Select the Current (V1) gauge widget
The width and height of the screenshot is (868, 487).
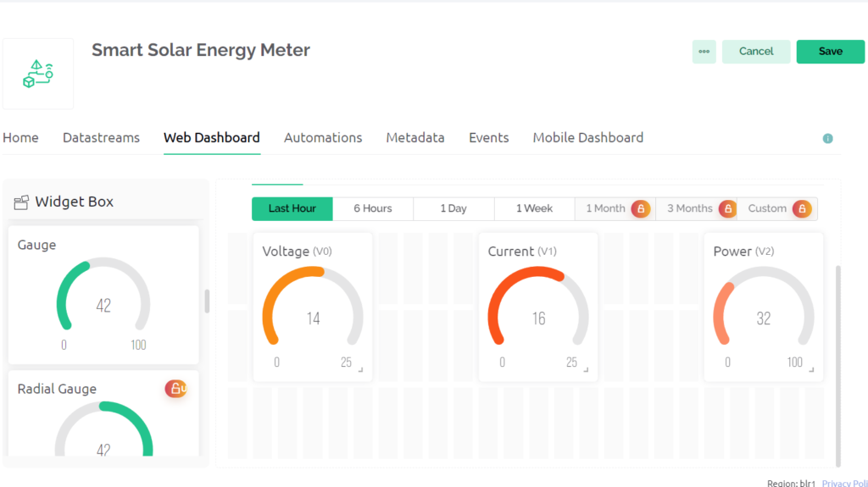pos(538,307)
